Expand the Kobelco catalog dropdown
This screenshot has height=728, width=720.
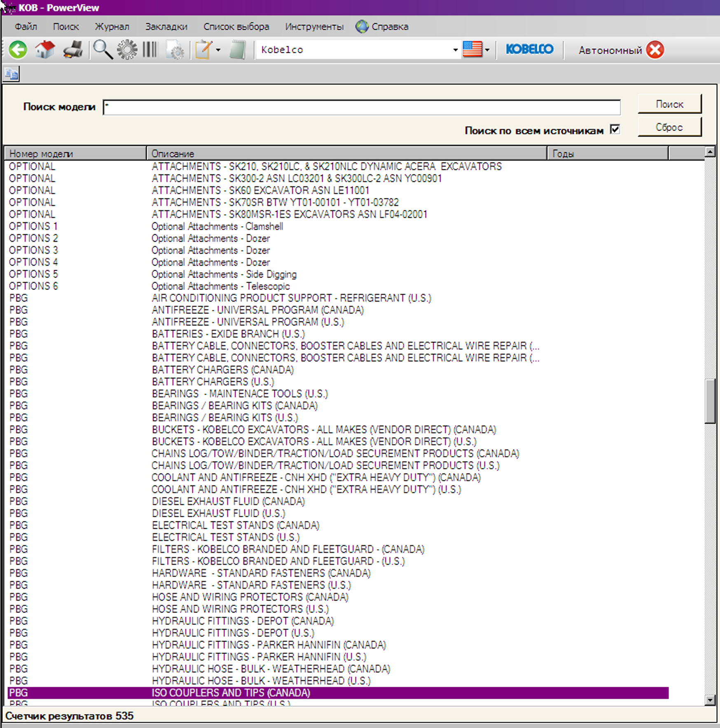455,50
